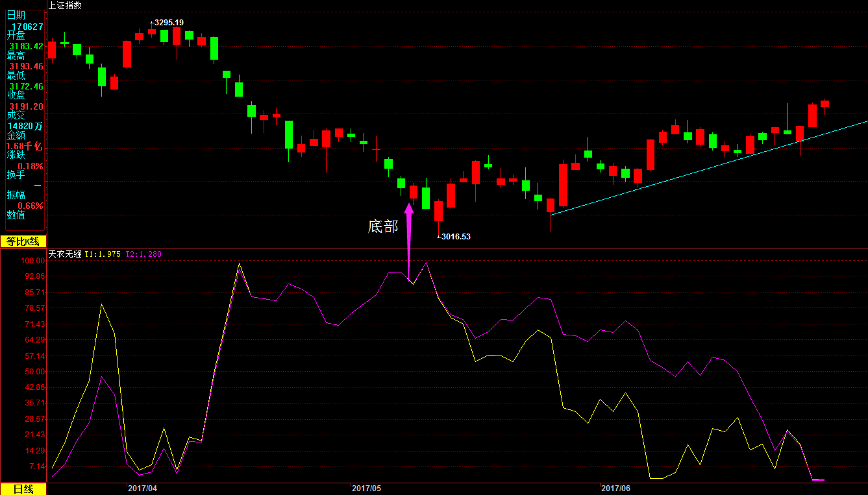868x495 pixels.
Task: Click the 3295.19 high price label
Action: pyautogui.click(x=169, y=22)
